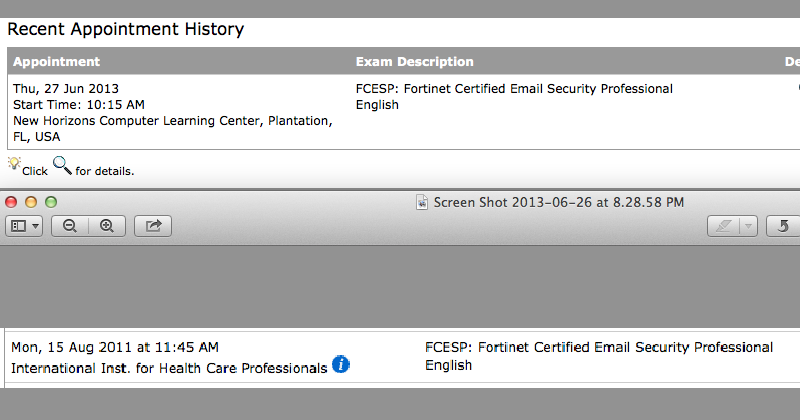
Task: Click the green zoom window button
Action: tap(51, 202)
